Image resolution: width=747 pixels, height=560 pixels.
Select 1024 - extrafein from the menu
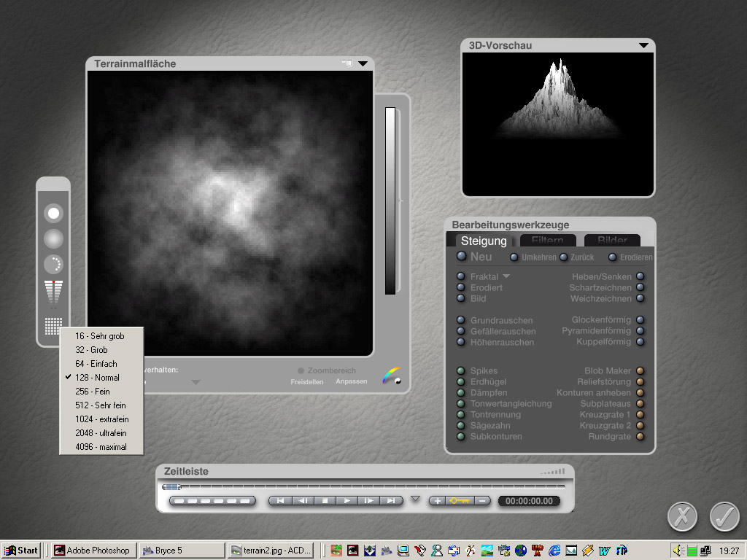pyautogui.click(x=101, y=419)
